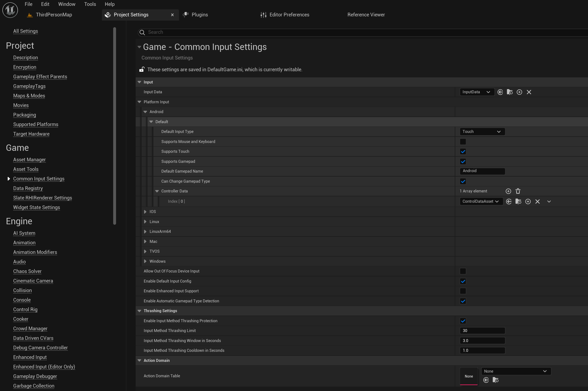
Task: Browse to Action Domain Table asset
Action: 495,380
